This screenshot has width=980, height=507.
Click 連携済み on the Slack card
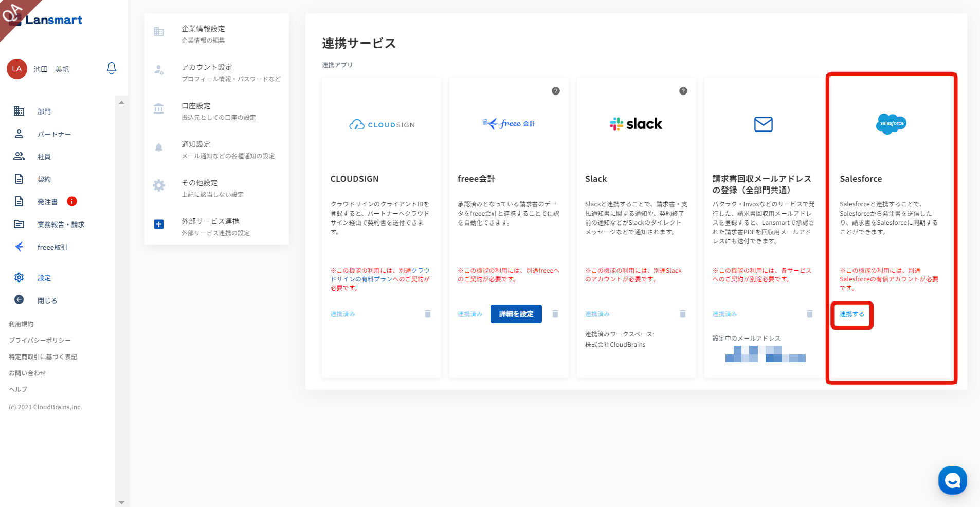click(x=597, y=314)
